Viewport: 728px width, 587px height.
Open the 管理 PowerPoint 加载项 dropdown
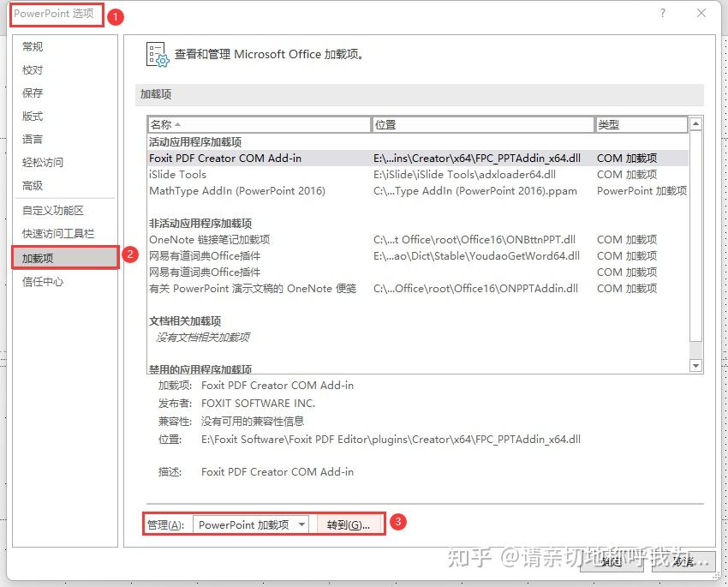(x=251, y=524)
